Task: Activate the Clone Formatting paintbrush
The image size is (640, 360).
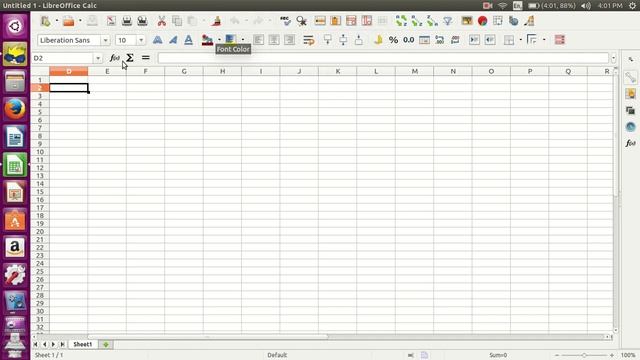Action: tap(217, 21)
